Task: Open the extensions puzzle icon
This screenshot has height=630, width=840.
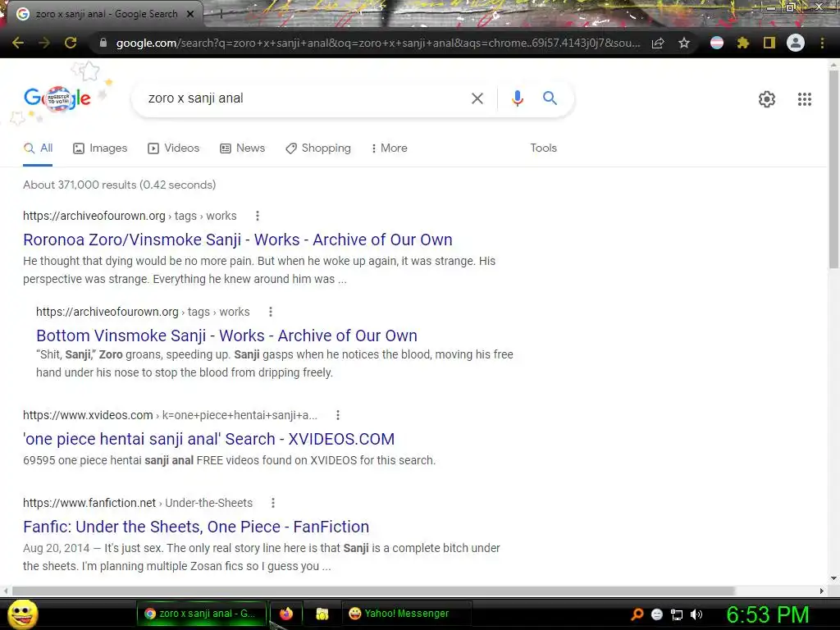Action: (742, 43)
